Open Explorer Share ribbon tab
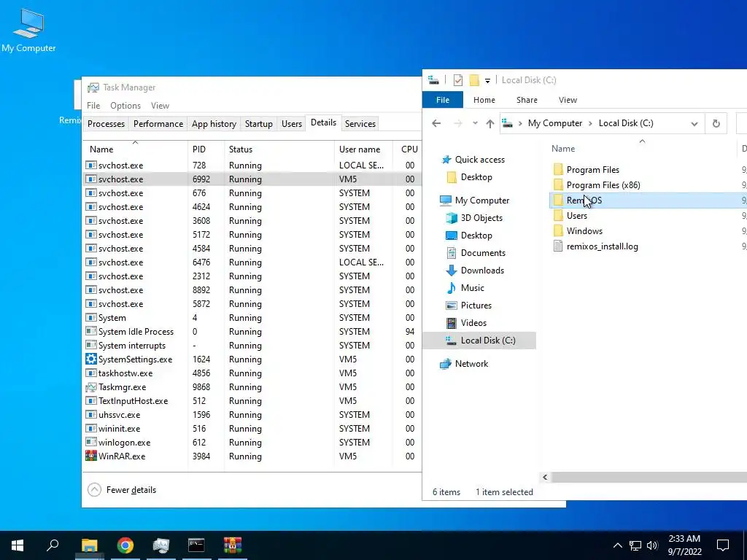 coord(527,99)
